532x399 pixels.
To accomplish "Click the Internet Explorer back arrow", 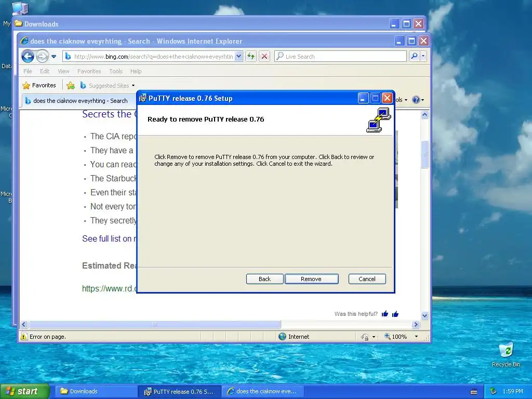I will (x=28, y=56).
